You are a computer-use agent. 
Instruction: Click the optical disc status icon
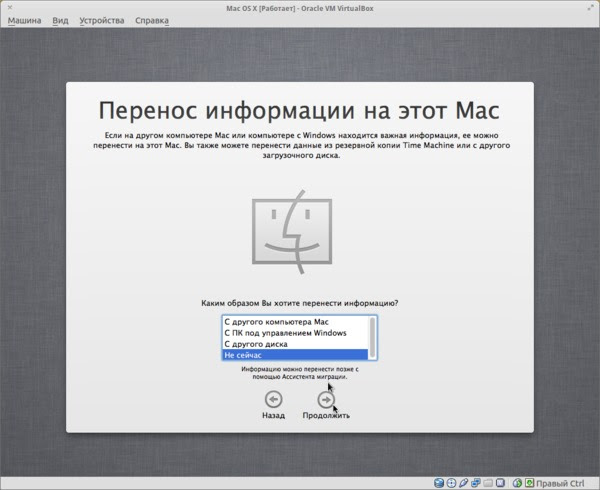451,483
